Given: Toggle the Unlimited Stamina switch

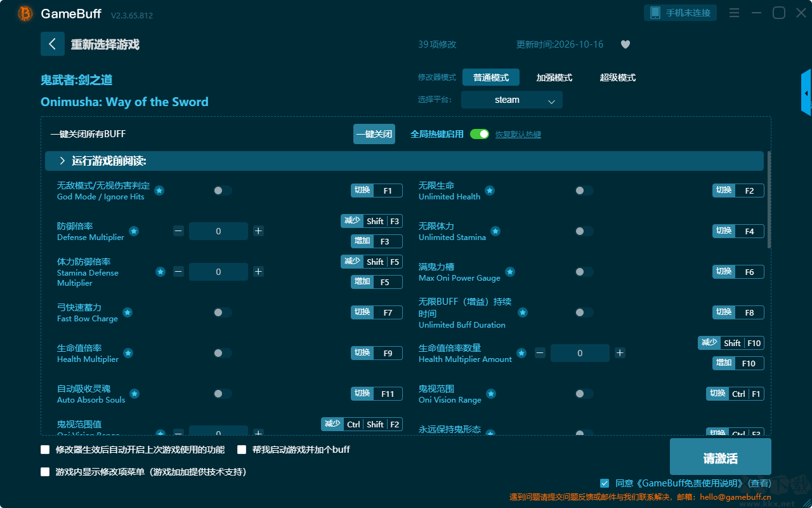Looking at the screenshot, I should coord(584,231).
